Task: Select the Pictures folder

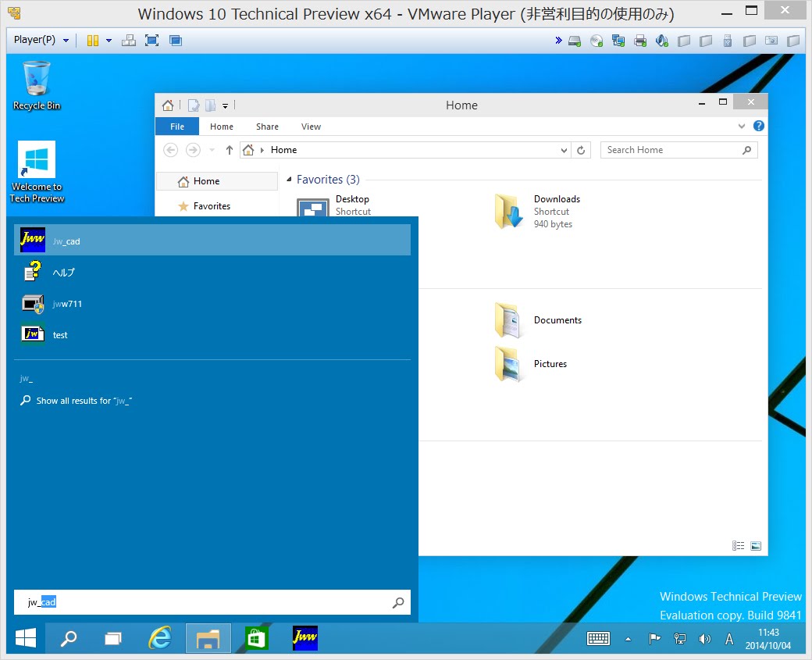Action: 530,364
